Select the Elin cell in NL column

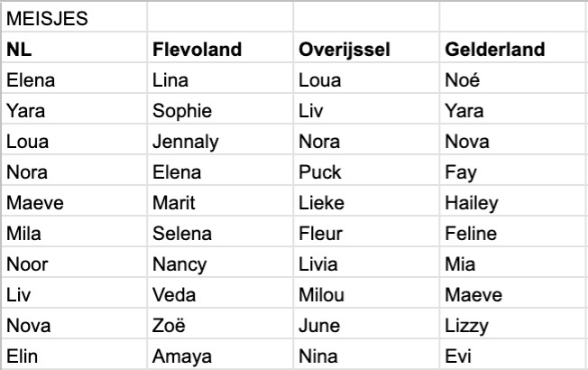tap(74, 355)
